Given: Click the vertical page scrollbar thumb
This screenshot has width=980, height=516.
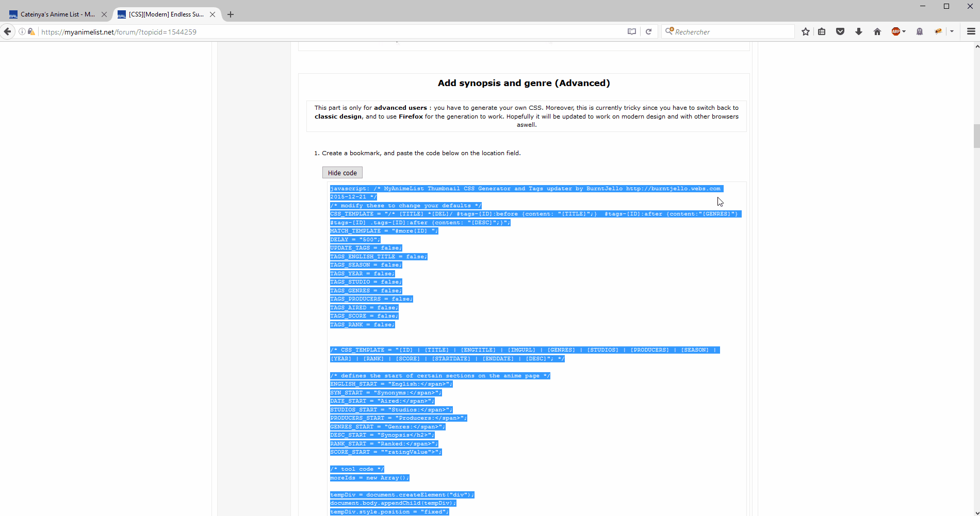Looking at the screenshot, I should coord(976,136).
